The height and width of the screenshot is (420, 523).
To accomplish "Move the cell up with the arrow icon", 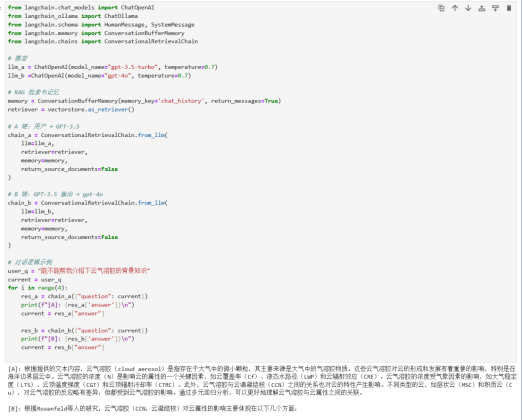I will tap(455, 8).
